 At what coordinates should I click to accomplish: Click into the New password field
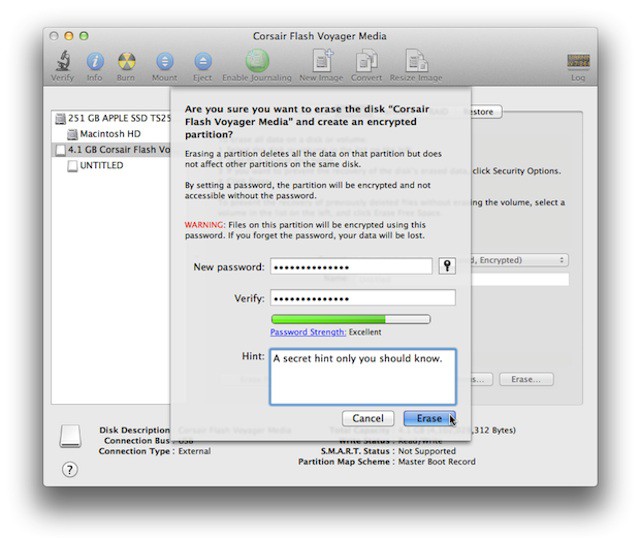click(351, 266)
